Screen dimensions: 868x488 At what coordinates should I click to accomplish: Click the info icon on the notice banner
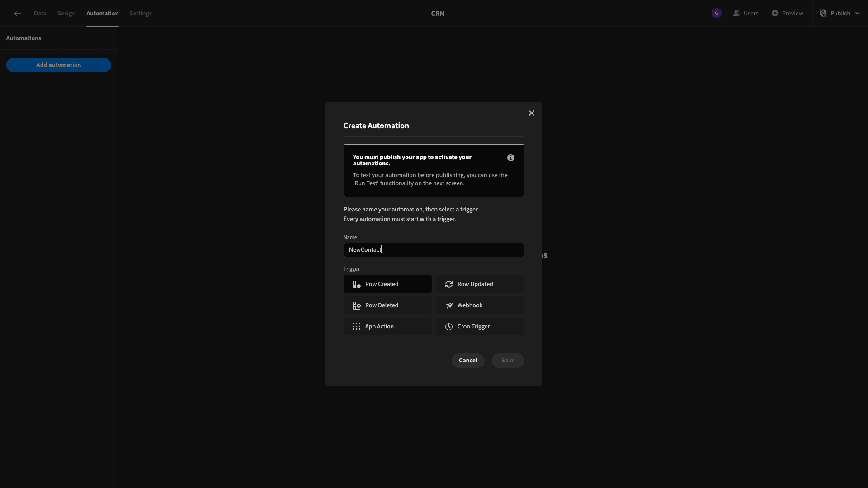pos(511,158)
